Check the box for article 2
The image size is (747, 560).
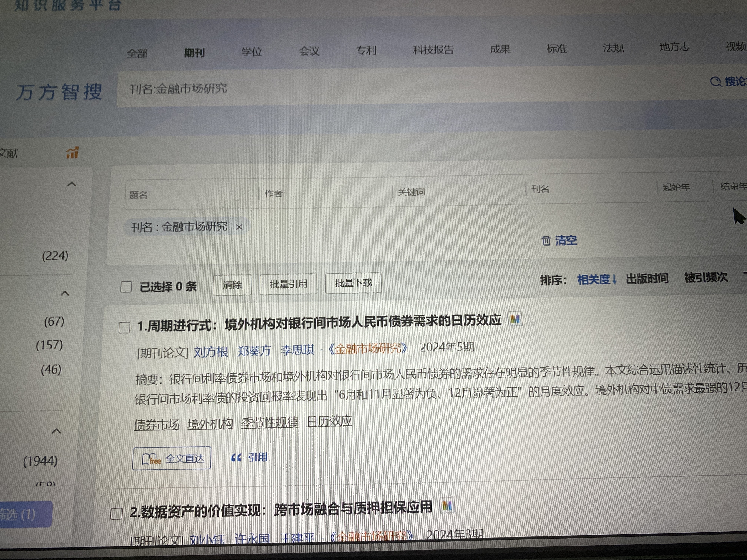[116, 513]
